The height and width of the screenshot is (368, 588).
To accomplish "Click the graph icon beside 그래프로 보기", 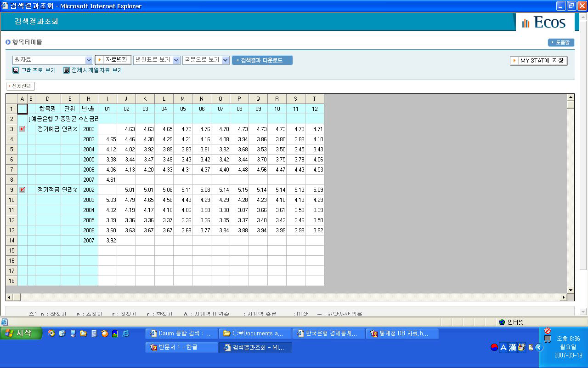I will [x=16, y=70].
